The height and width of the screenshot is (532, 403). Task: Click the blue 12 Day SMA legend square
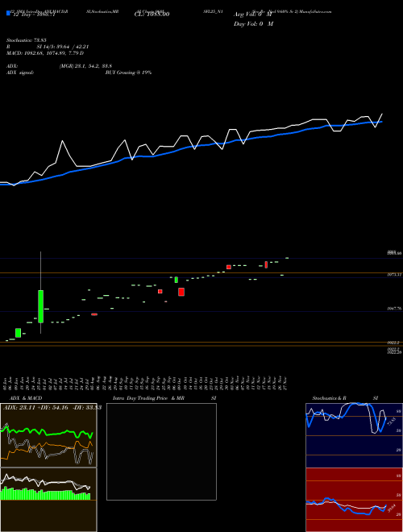(x=8, y=13)
